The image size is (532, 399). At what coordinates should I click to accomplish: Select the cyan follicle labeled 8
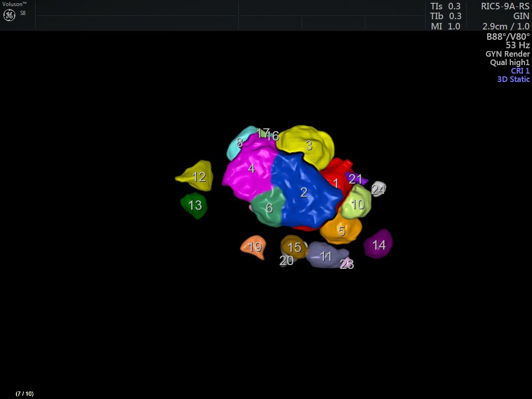tap(238, 142)
